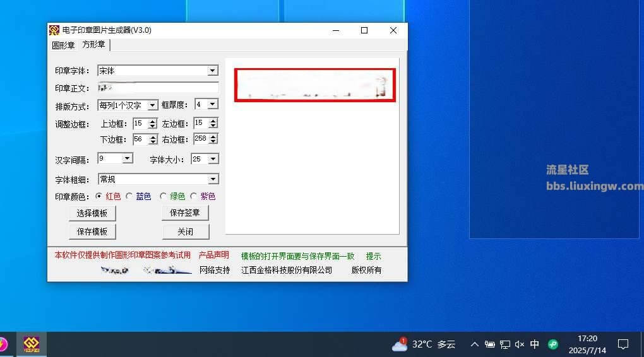Click the seal generator taskbar icon
Image resolution: width=644 pixels, height=357 pixels.
tap(31, 344)
